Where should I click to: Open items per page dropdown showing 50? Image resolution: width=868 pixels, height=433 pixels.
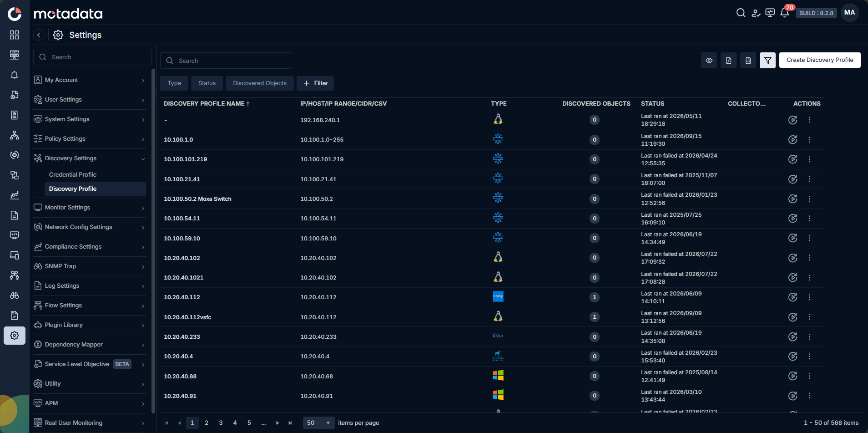coord(318,423)
